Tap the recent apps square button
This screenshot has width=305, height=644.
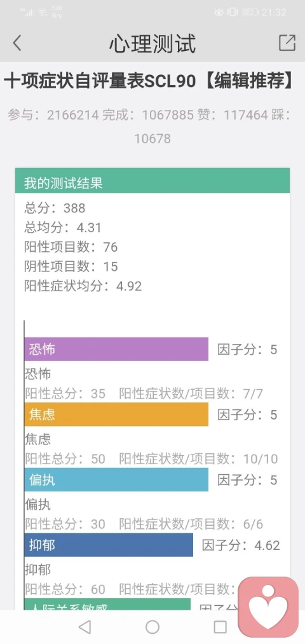[x=220, y=627]
